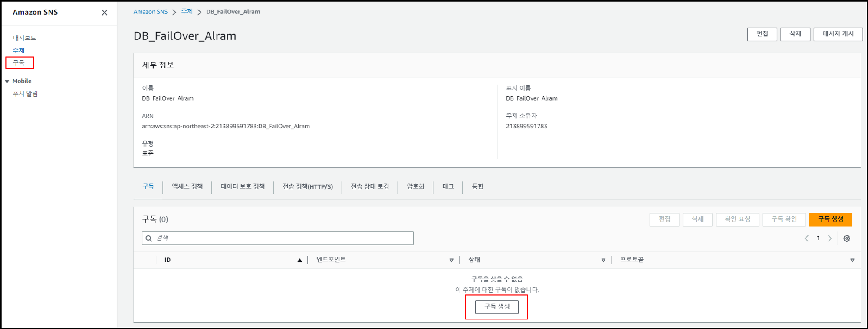
Task: Switch to the 데이터 보호 정책 tab
Action: (x=243, y=186)
